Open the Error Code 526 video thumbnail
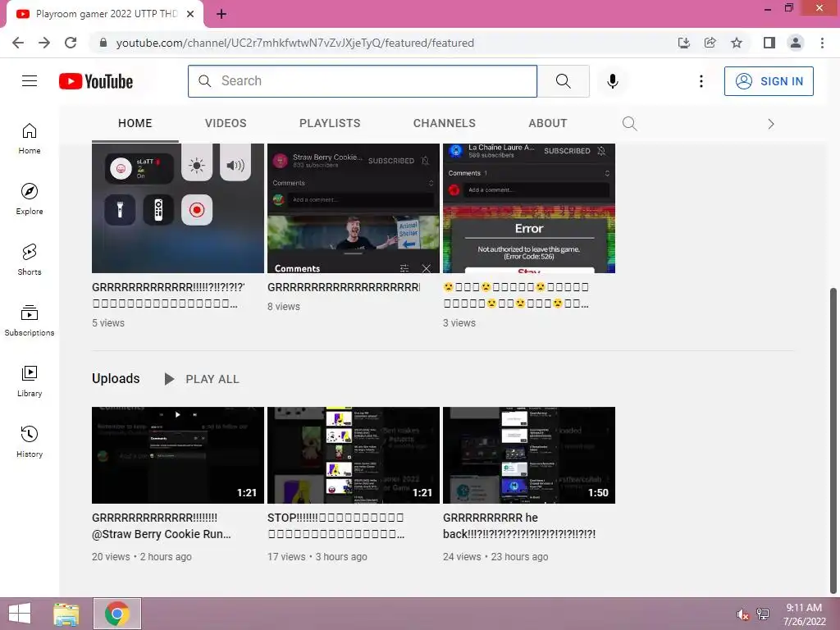This screenshot has width=840, height=630. pos(529,208)
